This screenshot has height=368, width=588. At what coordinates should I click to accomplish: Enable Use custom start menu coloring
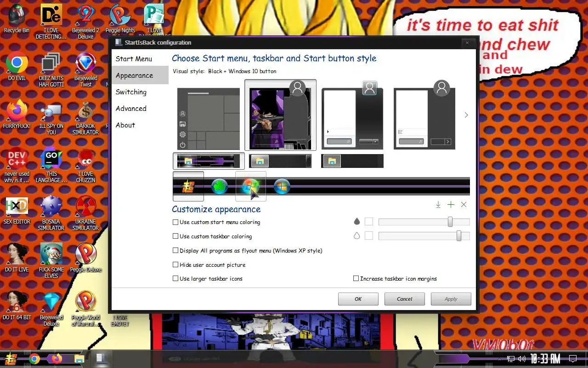coord(216,222)
